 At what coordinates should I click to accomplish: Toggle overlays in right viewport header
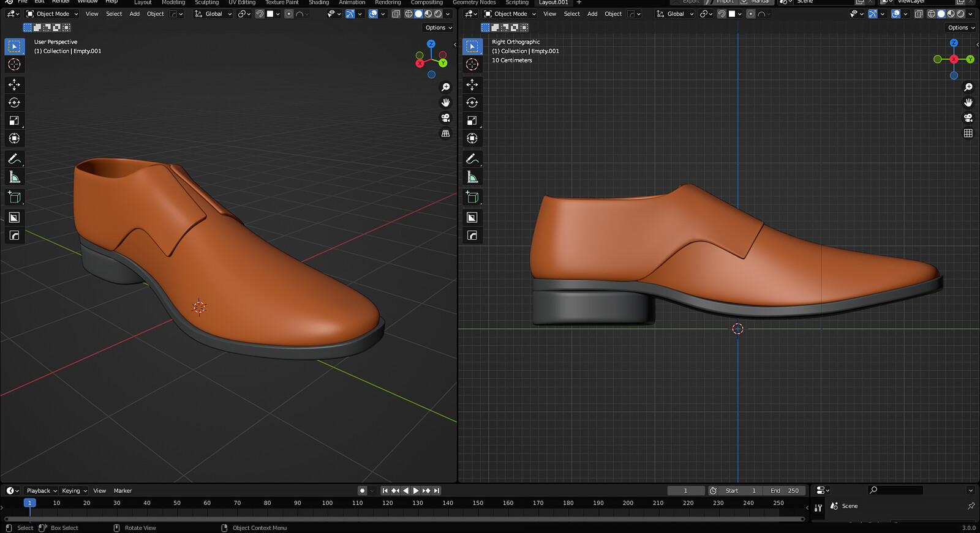point(895,14)
